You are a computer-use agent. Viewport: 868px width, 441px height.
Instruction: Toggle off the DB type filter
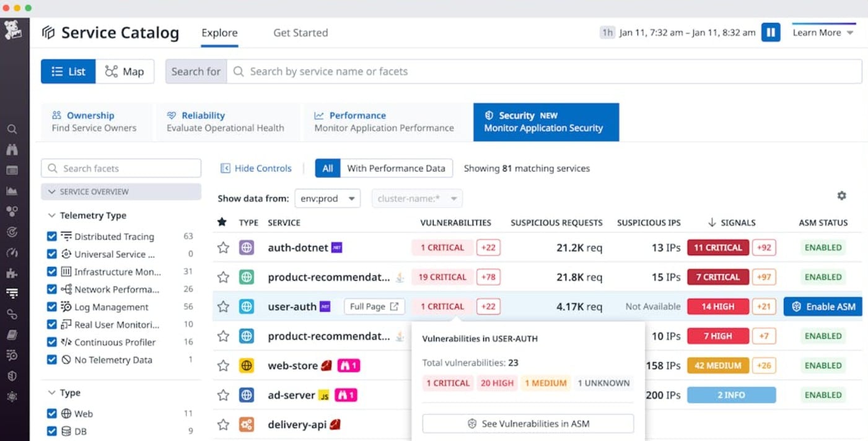(52, 431)
